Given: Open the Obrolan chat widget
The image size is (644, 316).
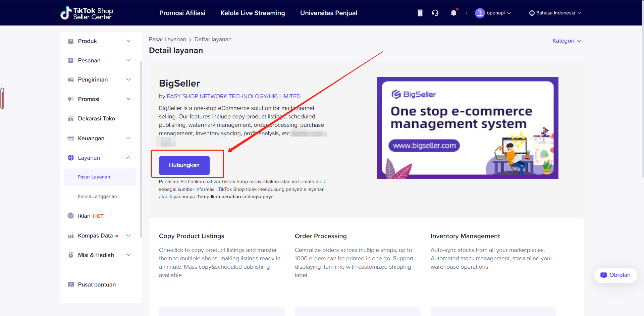Looking at the screenshot, I should coord(615,275).
